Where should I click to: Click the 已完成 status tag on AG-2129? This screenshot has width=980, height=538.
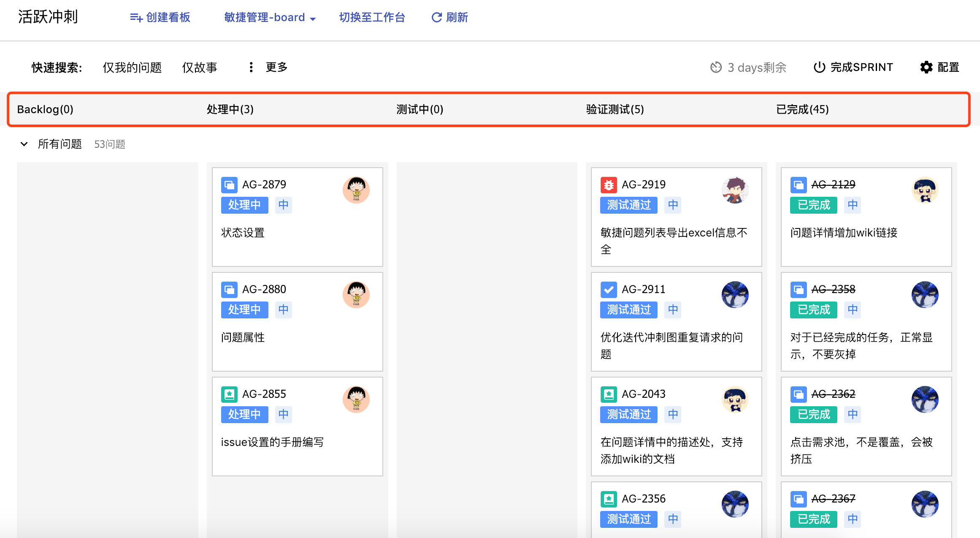pyautogui.click(x=814, y=205)
